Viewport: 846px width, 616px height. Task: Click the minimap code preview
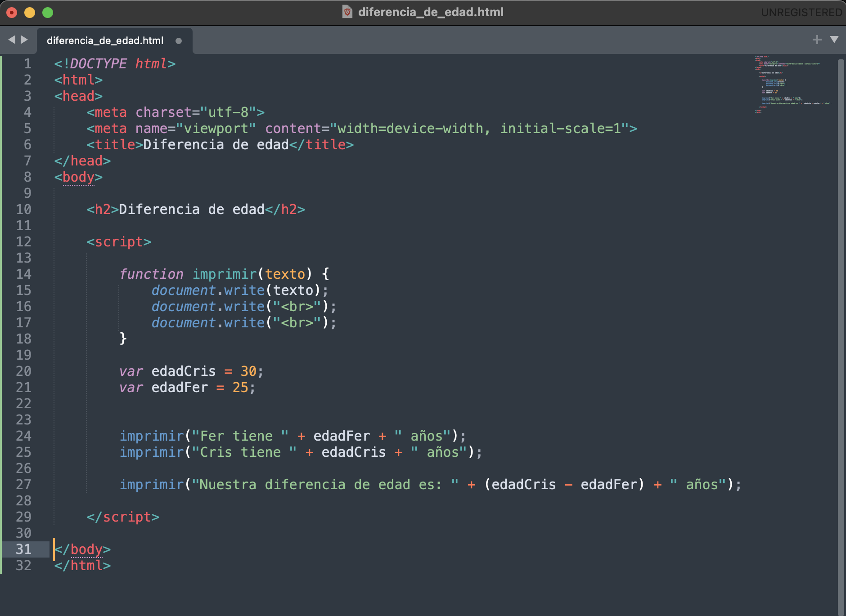(x=793, y=85)
